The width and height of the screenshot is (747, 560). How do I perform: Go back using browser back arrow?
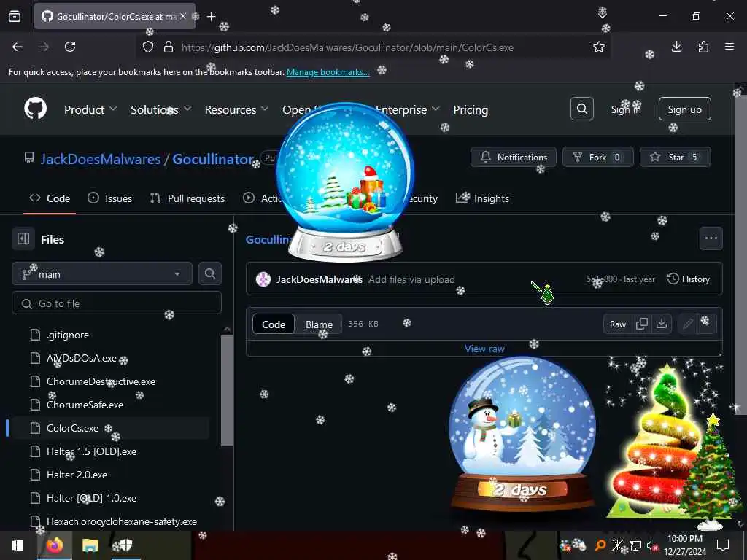point(18,47)
